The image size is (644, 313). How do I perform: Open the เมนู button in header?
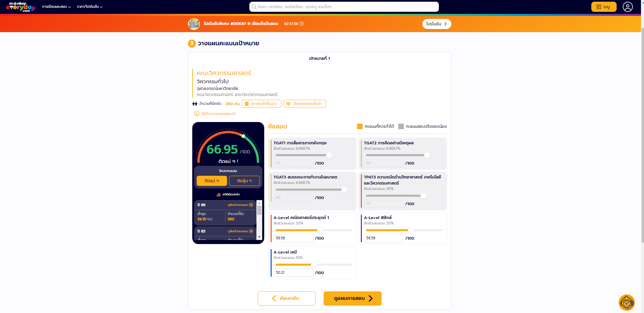(x=603, y=7)
